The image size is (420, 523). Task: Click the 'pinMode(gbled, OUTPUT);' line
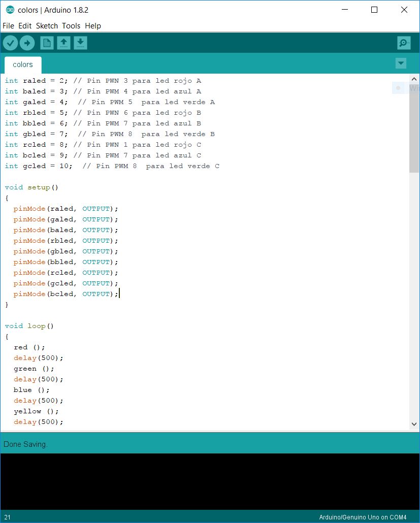tap(66, 251)
